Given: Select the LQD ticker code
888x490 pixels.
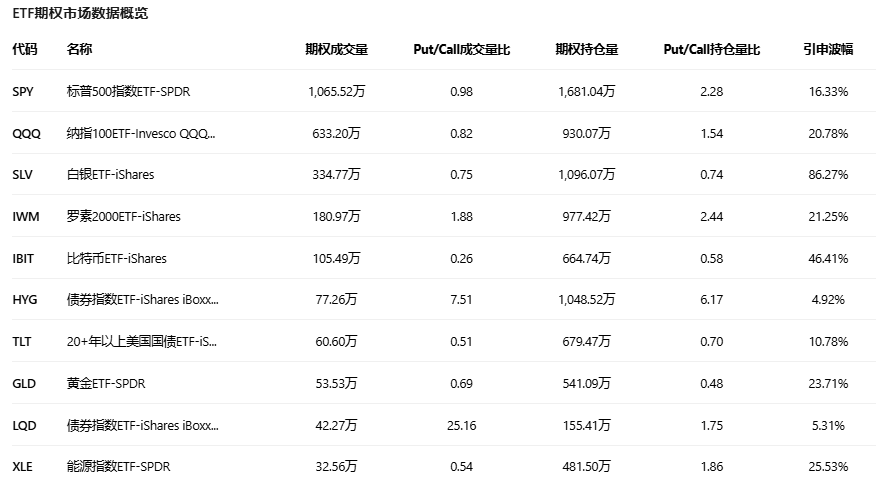Looking at the screenshot, I should click(24, 424).
